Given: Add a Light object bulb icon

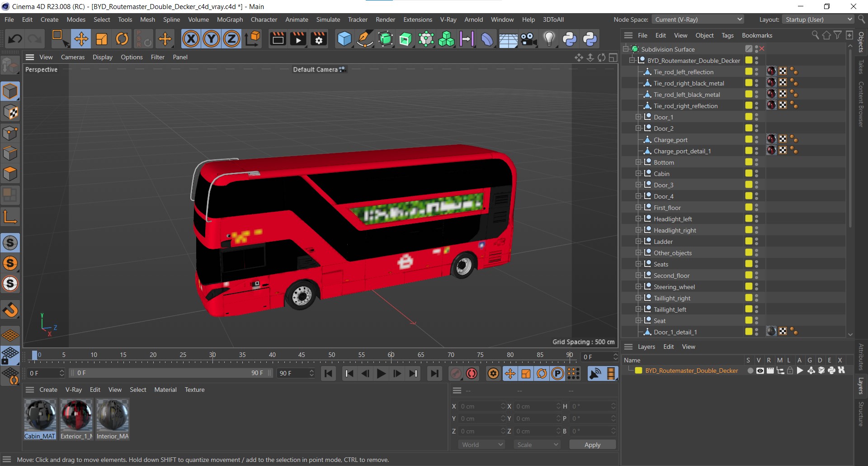Looking at the screenshot, I should [549, 39].
